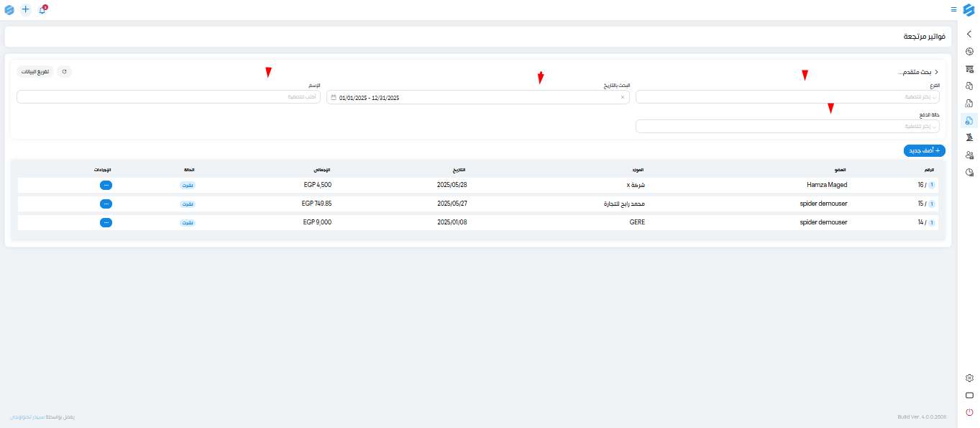Click the badge beside invoice 14
980x428 pixels.
[x=932, y=222]
